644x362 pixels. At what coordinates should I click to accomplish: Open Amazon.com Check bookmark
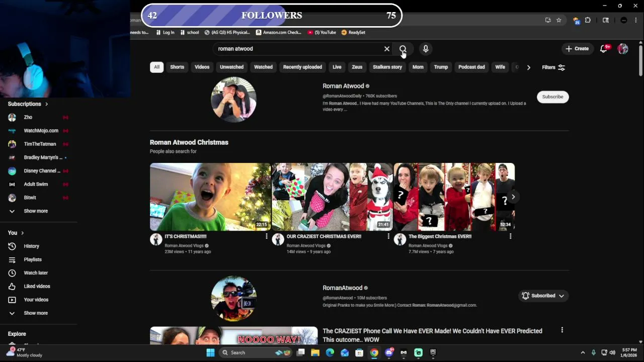pos(278,32)
